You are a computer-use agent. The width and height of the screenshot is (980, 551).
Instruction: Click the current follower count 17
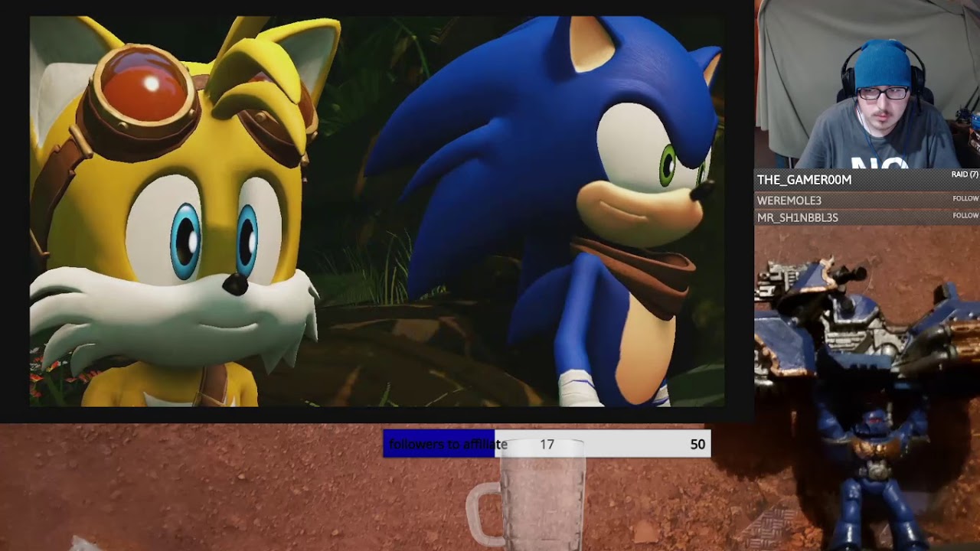coord(547,445)
